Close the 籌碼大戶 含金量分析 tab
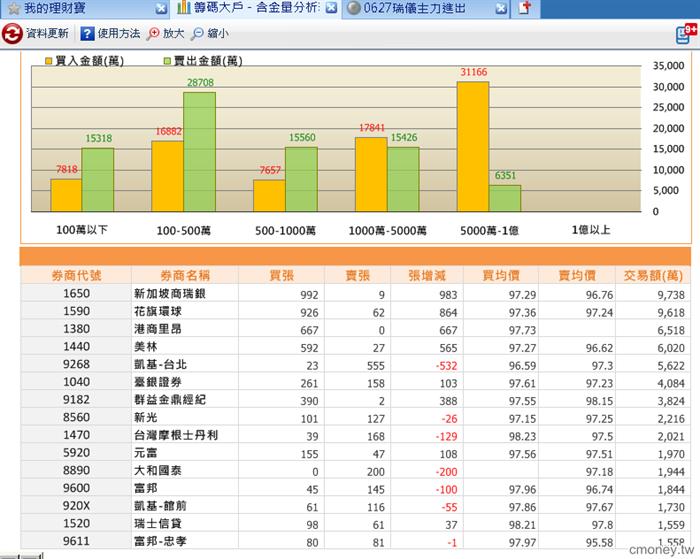This screenshot has width=700, height=559. point(331,8)
